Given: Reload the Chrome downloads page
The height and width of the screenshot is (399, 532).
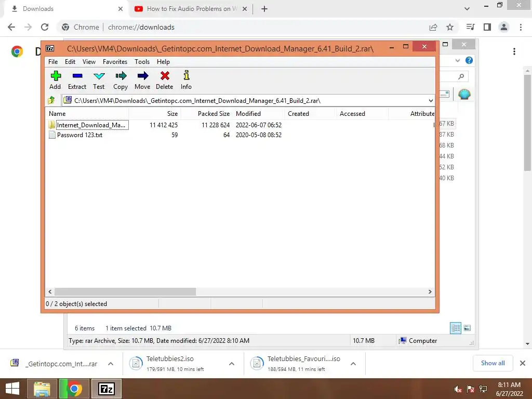Looking at the screenshot, I should (45, 27).
